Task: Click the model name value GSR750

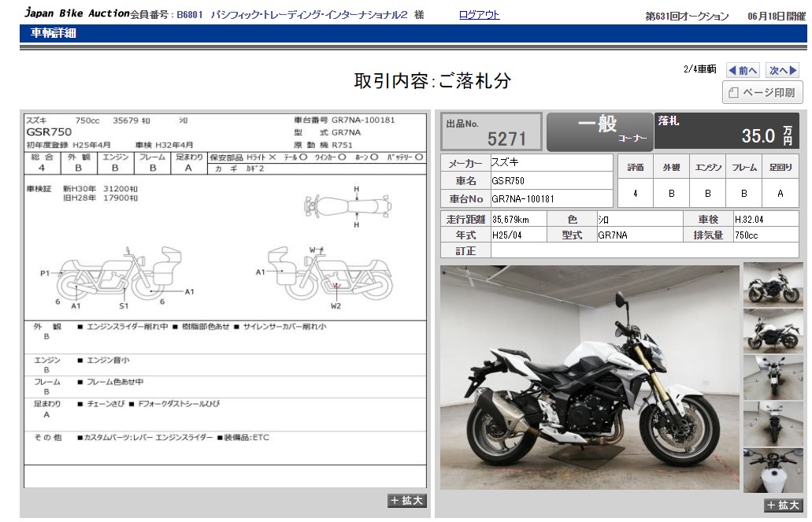Action: coord(508,181)
